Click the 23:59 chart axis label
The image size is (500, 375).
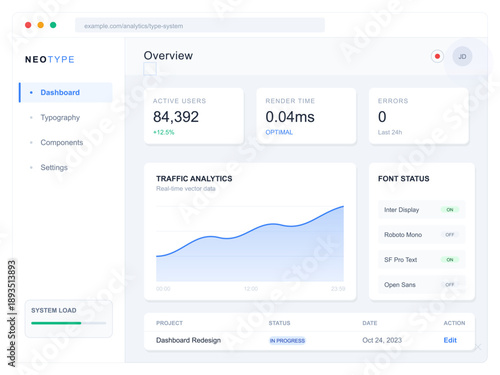pyautogui.click(x=338, y=289)
